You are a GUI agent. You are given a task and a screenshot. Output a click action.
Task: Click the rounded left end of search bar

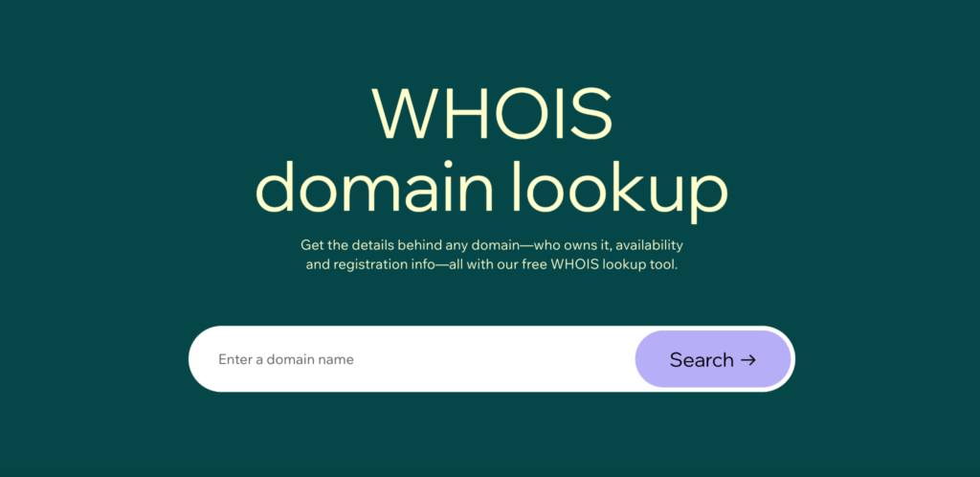(x=203, y=359)
